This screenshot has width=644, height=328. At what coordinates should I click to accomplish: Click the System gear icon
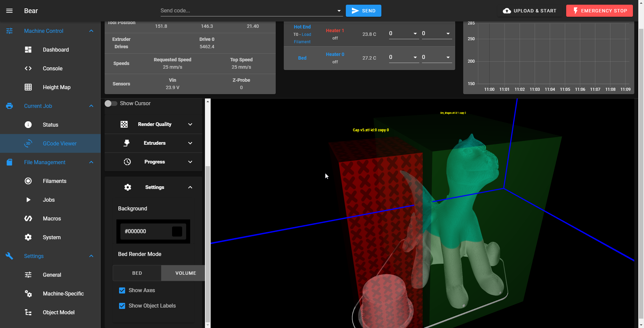tap(28, 237)
